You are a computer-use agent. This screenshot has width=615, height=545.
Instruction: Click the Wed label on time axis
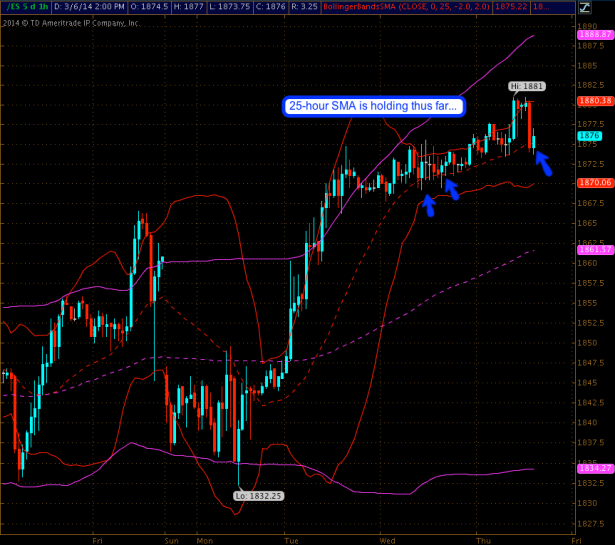tap(386, 538)
